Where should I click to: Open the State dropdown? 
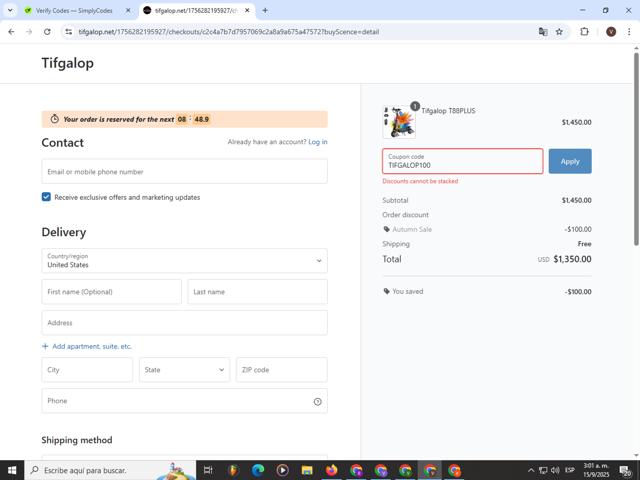(x=184, y=370)
